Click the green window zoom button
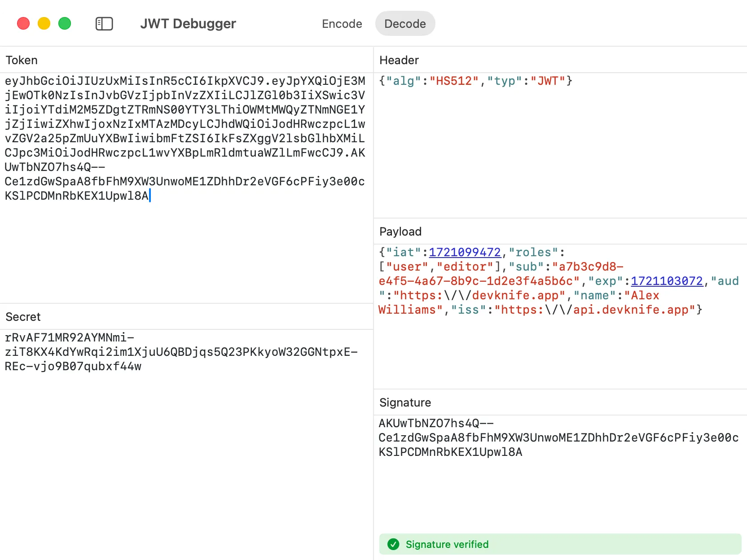 point(65,23)
